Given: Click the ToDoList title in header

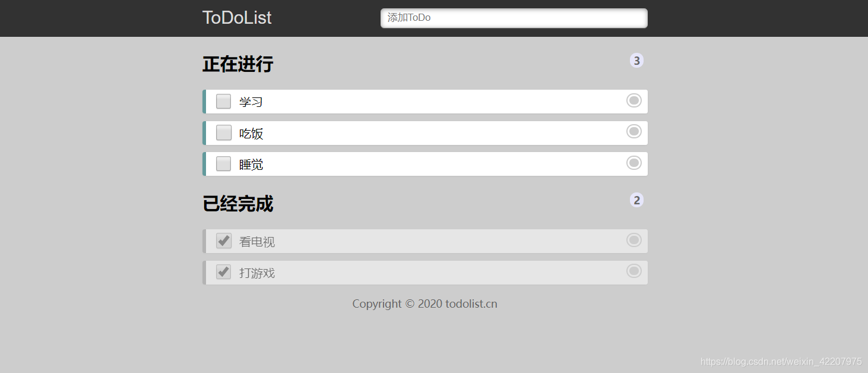Looking at the screenshot, I should click(x=237, y=18).
